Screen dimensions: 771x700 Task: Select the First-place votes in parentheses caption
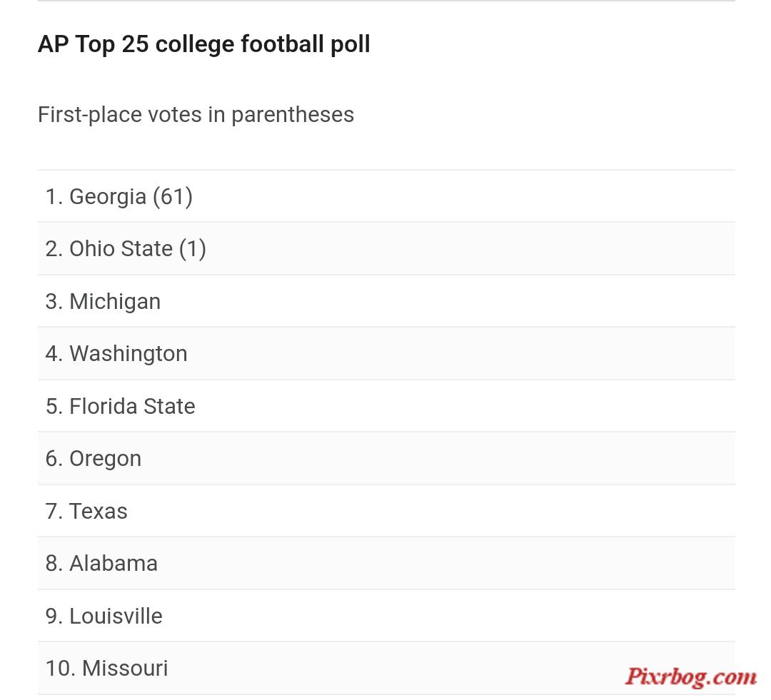point(196,115)
